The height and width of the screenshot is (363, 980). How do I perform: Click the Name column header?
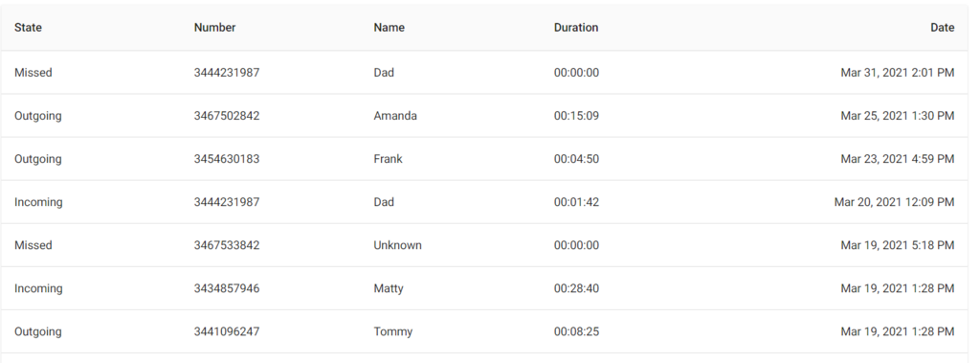389,28
